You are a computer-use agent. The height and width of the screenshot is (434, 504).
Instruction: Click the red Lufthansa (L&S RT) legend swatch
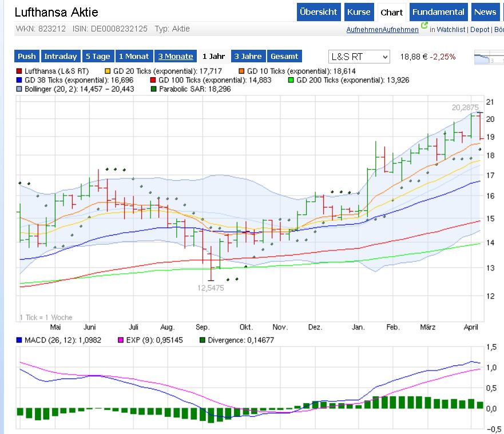19,71
